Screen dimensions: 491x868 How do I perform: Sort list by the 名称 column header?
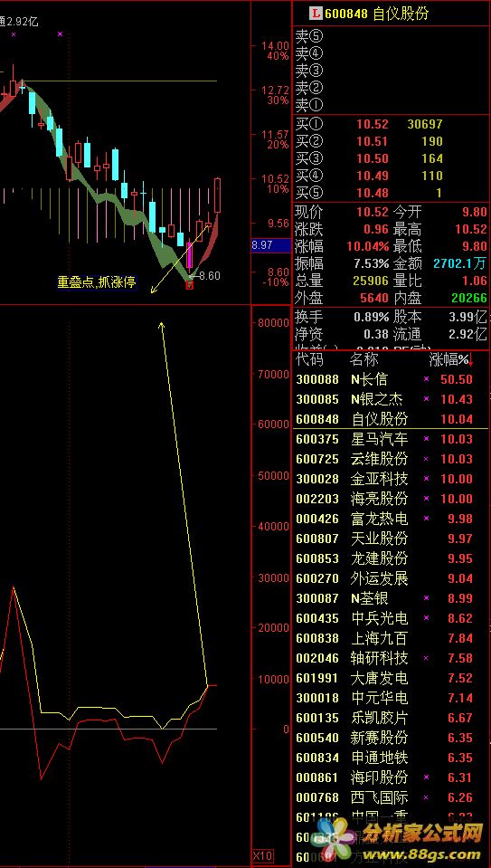click(x=364, y=360)
